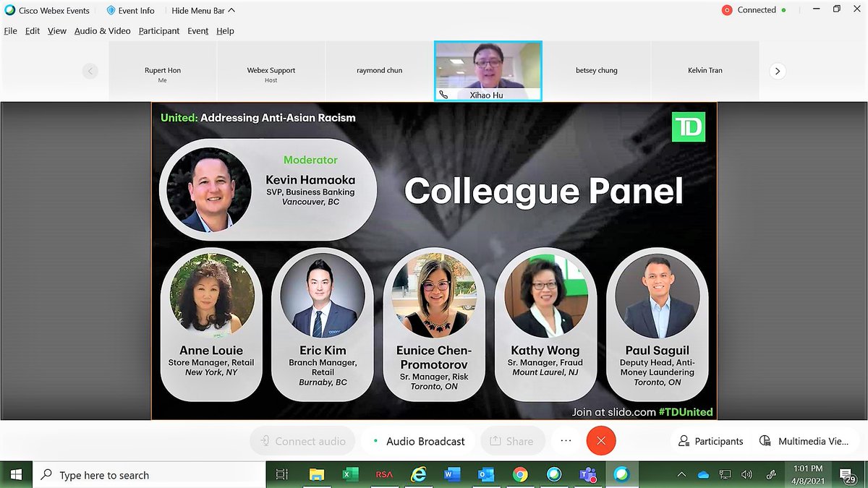This screenshot has width=868, height=488.
Task: Open Word from the taskbar
Action: (452, 475)
